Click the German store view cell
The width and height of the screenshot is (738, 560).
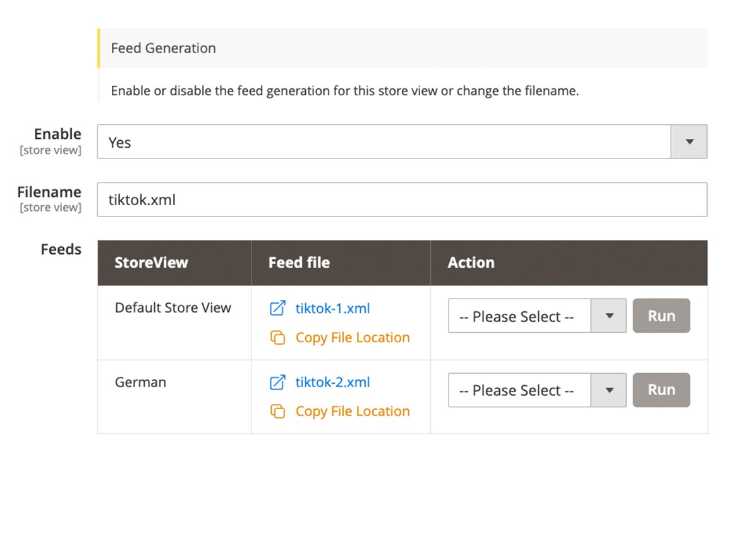tap(141, 383)
